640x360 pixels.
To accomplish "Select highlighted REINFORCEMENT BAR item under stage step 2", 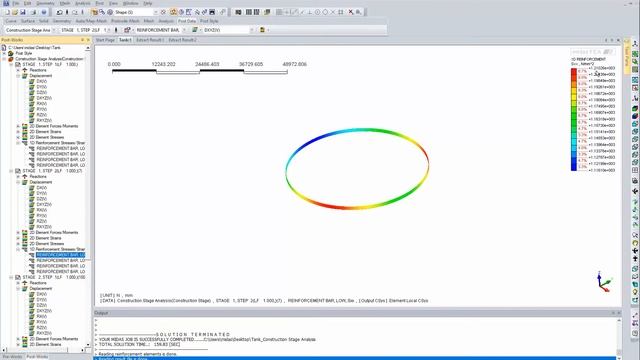I will point(60,255).
